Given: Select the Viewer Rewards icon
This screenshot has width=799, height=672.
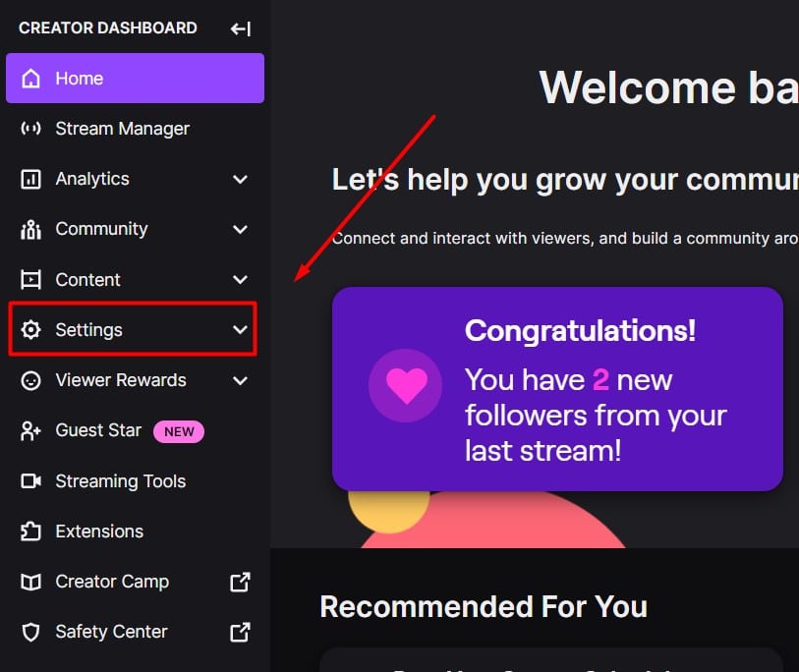Looking at the screenshot, I should pyautogui.click(x=30, y=380).
